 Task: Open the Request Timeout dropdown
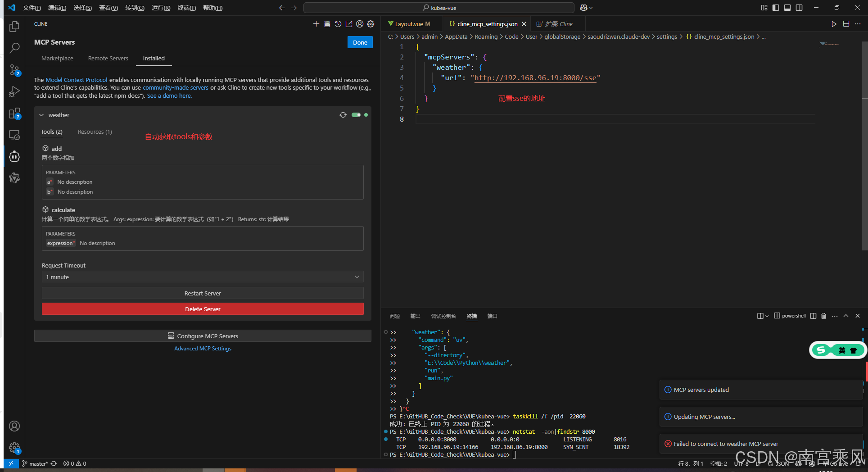(203, 277)
